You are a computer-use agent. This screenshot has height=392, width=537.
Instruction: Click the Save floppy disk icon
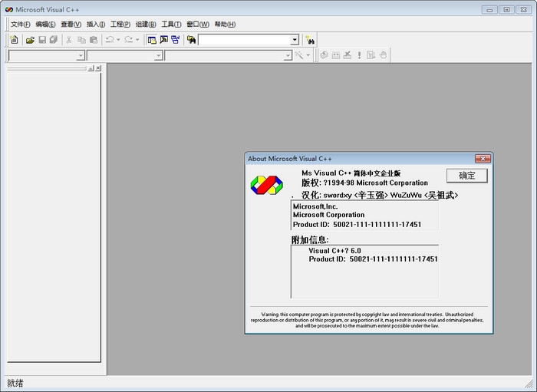(x=42, y=40)
